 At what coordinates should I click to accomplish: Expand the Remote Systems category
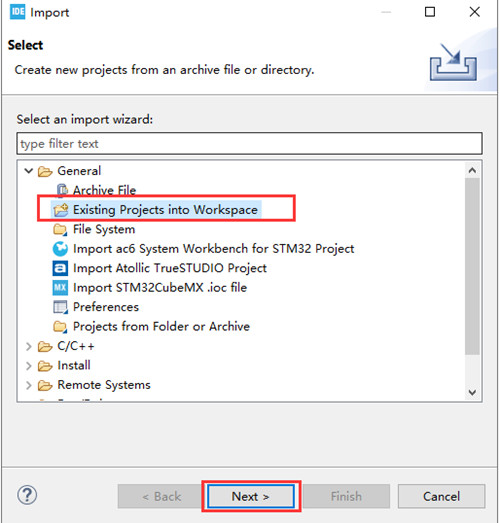pos(29,385)
